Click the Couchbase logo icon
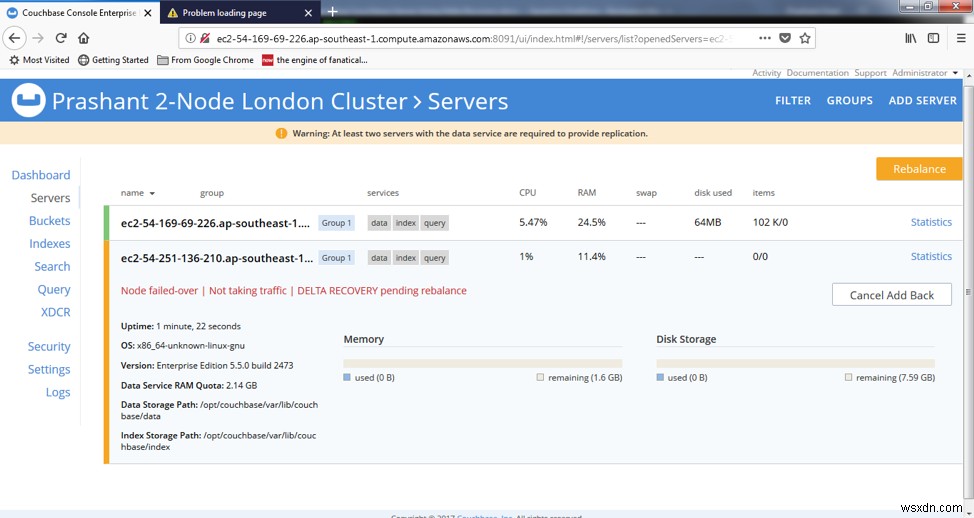 coord(29,100)
